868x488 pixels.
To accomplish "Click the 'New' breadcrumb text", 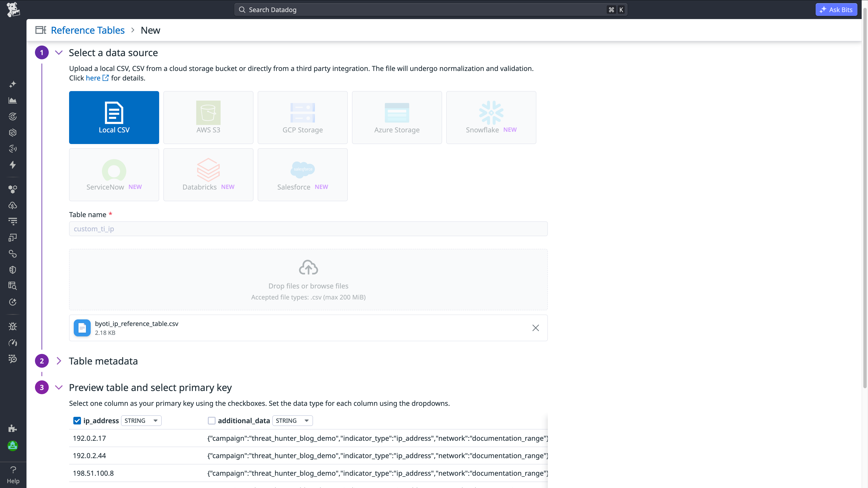I will [x=150, y=30].
